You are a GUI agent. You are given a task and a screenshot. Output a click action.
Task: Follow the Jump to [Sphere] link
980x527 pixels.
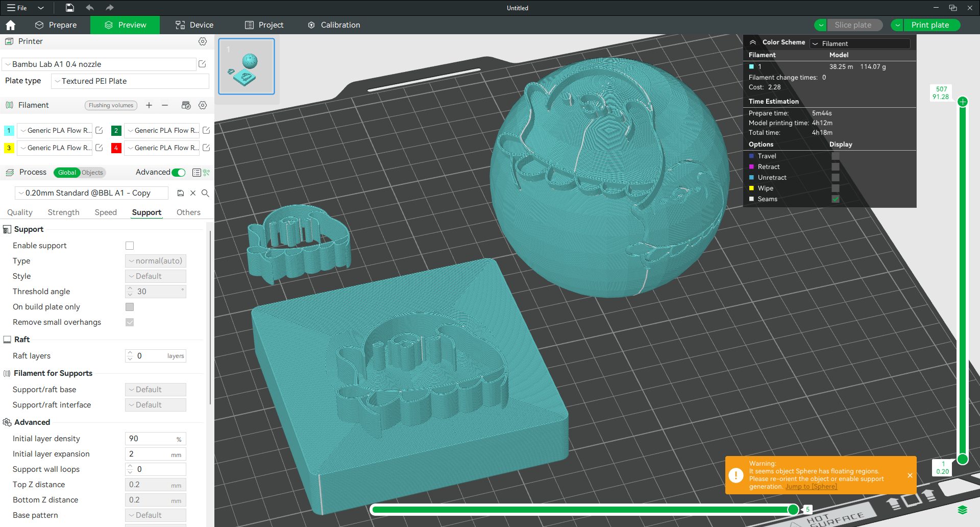coord(811,487)
